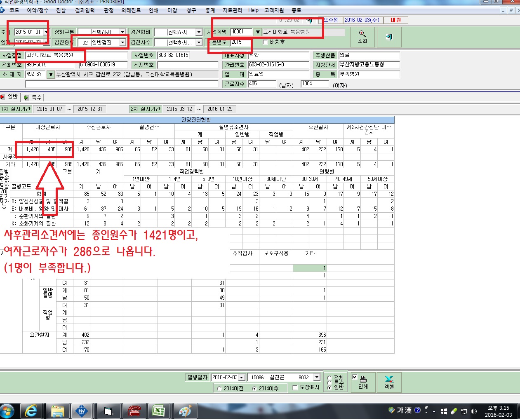
Task: Open Excel from the taskbar
Action: point(159,411)
